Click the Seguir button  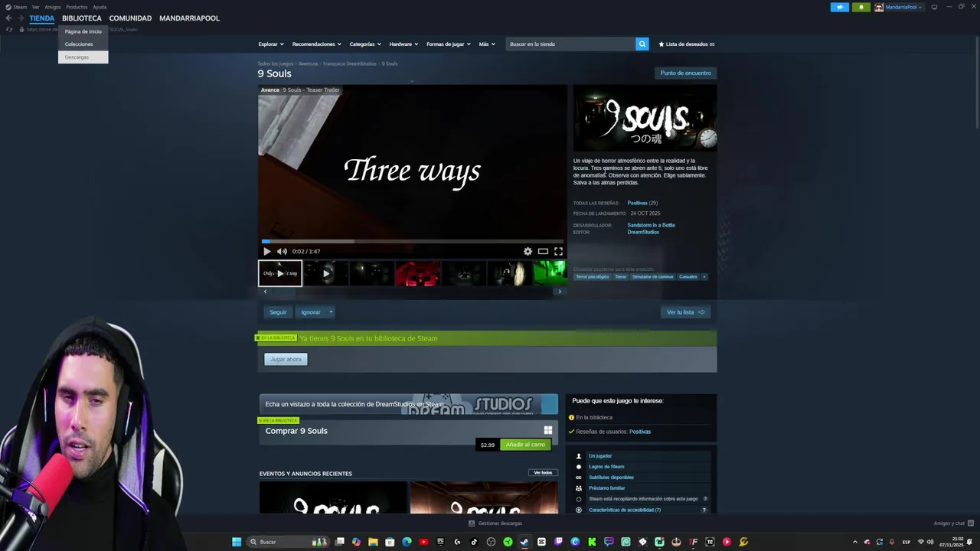(x=278, y=312)
